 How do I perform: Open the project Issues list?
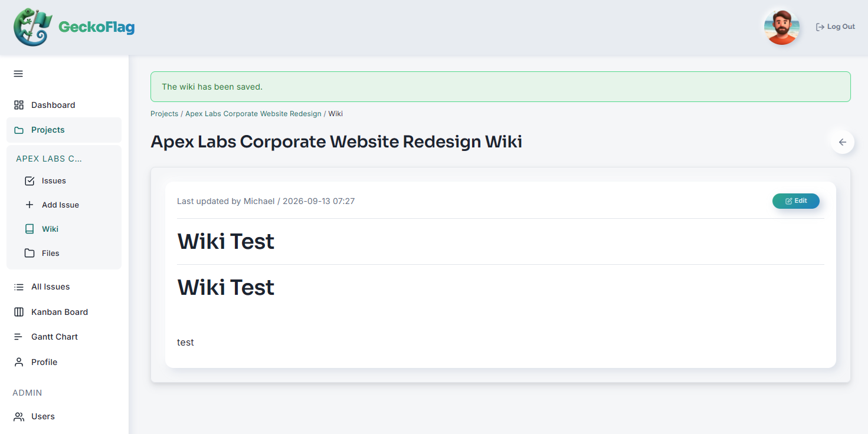64,181
